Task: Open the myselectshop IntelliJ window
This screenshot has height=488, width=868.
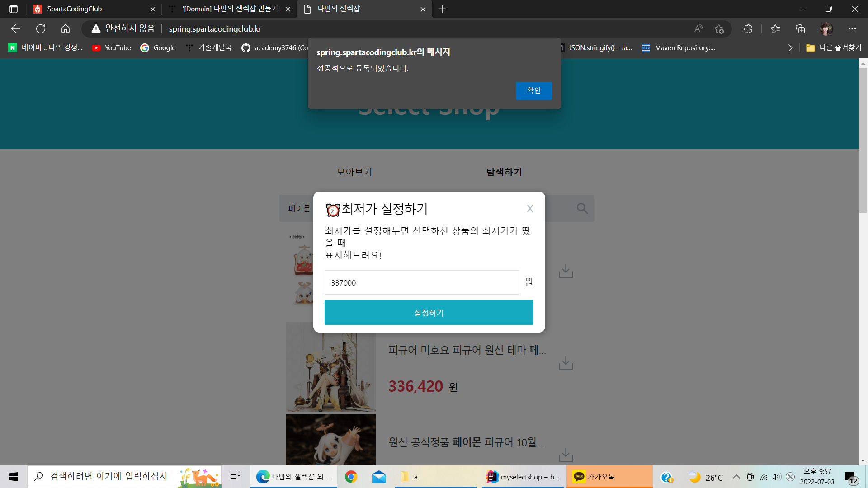Action: point(523,477)
